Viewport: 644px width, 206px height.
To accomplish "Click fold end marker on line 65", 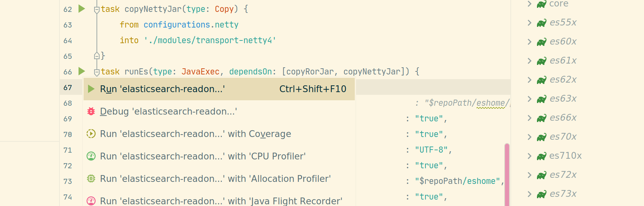I will point(97,56).
